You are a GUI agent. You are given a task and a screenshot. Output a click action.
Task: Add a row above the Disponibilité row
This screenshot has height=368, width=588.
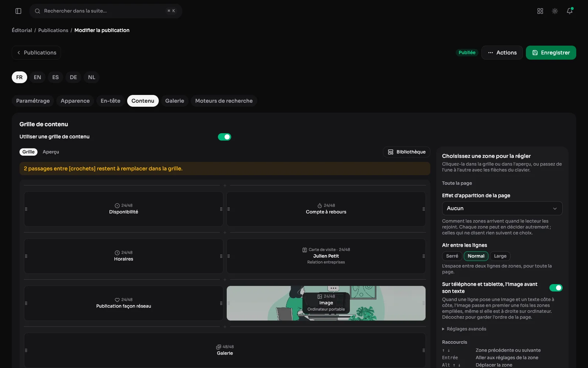(x=225, y=185)
